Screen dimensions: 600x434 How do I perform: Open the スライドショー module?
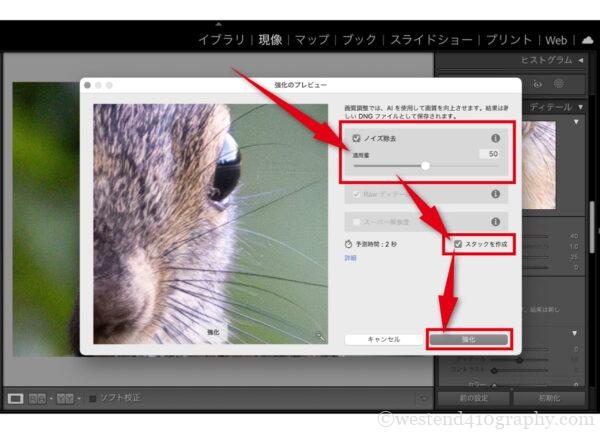tap(430, 40)
